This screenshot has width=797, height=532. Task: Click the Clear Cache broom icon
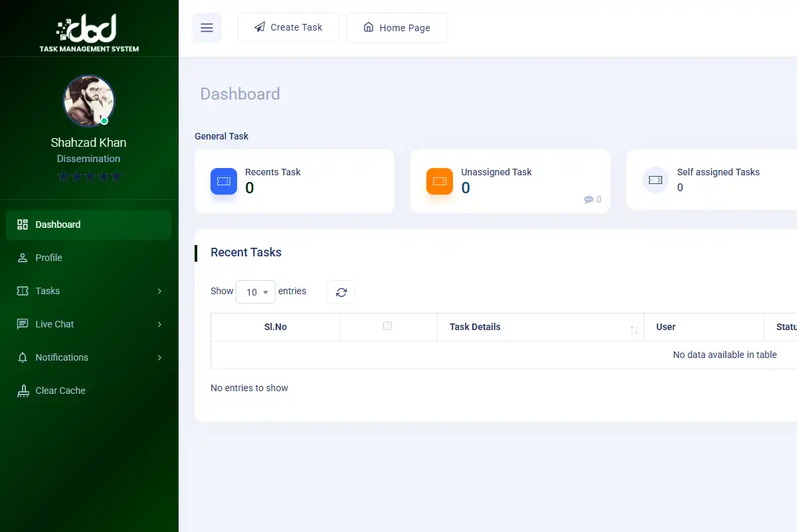coord(23,391)
